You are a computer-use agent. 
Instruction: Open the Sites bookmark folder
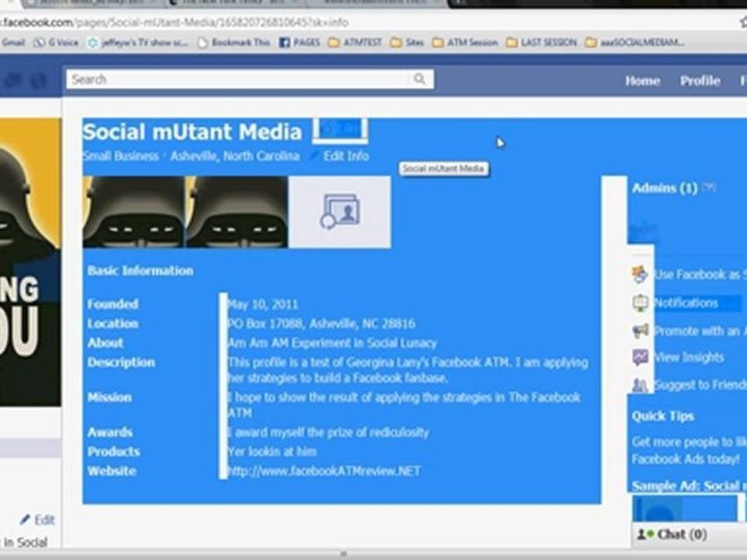tap(407, 42)
